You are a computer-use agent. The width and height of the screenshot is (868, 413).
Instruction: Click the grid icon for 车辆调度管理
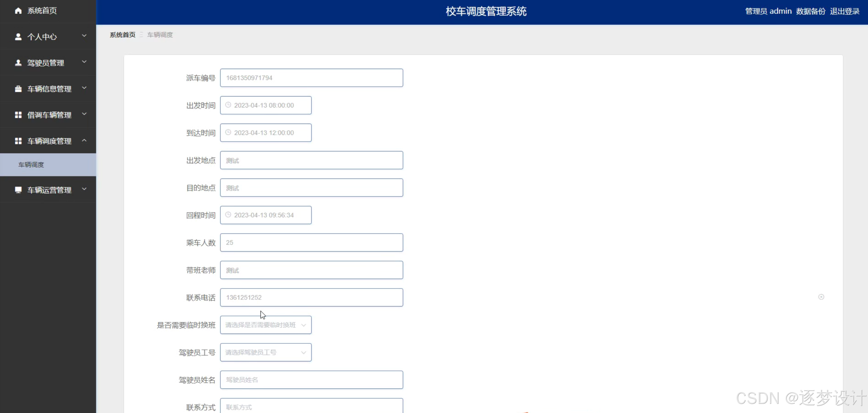point(18,141)
